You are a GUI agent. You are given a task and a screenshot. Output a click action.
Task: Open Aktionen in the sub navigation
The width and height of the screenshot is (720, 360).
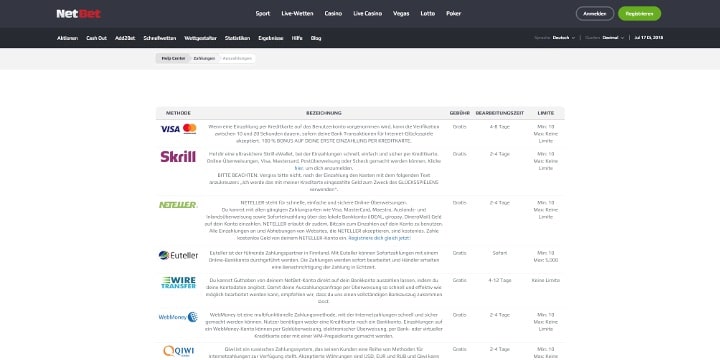[x=68, y=38]
